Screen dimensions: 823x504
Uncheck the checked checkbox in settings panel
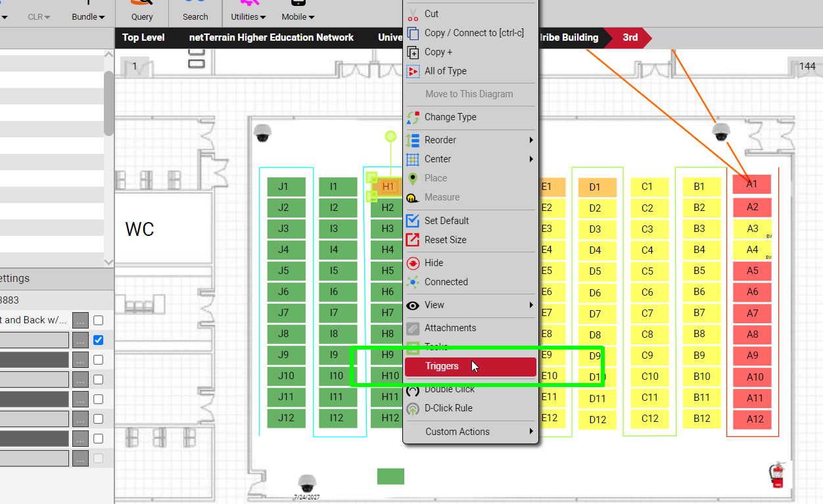click(98, 340)
